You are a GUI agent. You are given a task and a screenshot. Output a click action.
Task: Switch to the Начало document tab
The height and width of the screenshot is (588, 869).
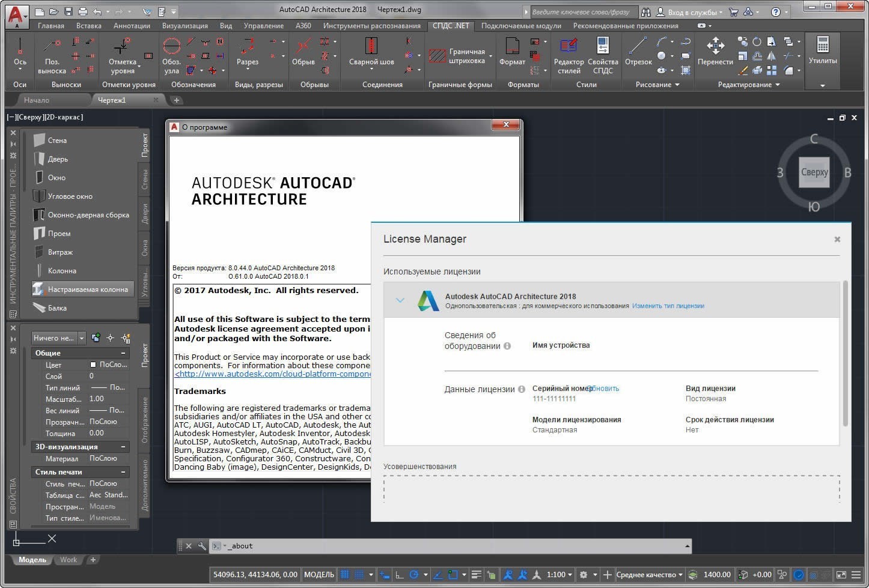(x=37, y=100)
